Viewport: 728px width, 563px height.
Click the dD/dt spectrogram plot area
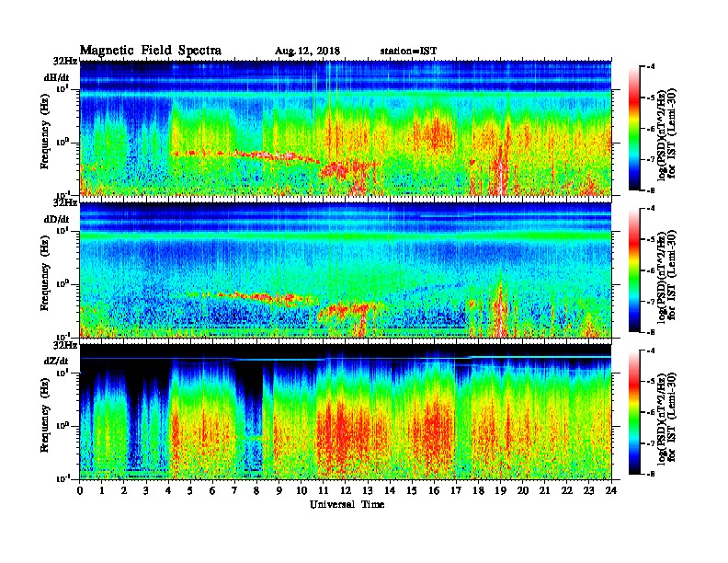click(x=346, y=270)
